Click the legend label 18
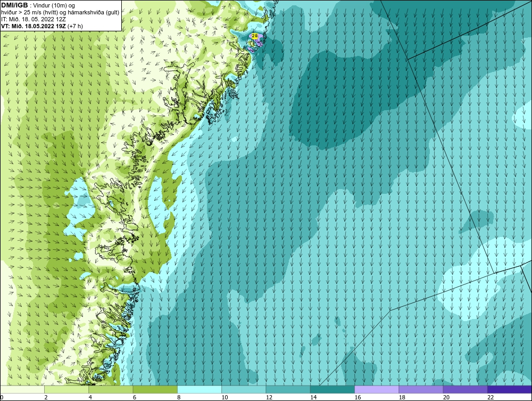 pos(402,397)
